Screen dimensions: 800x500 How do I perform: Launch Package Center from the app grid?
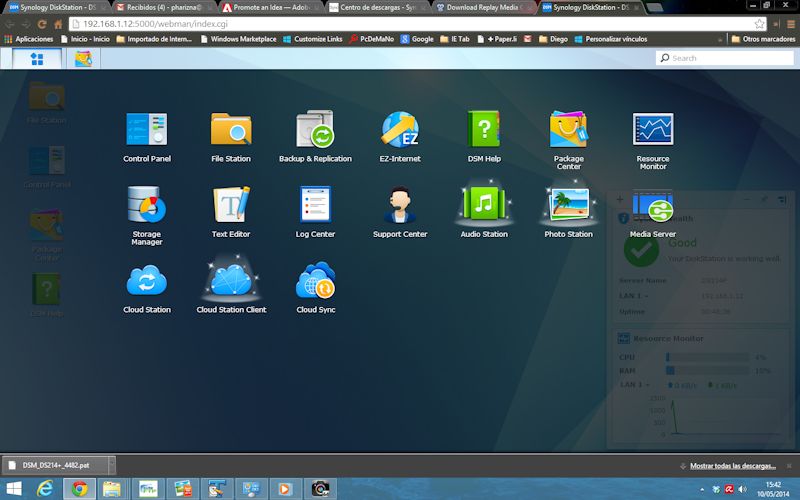[568, 130]
